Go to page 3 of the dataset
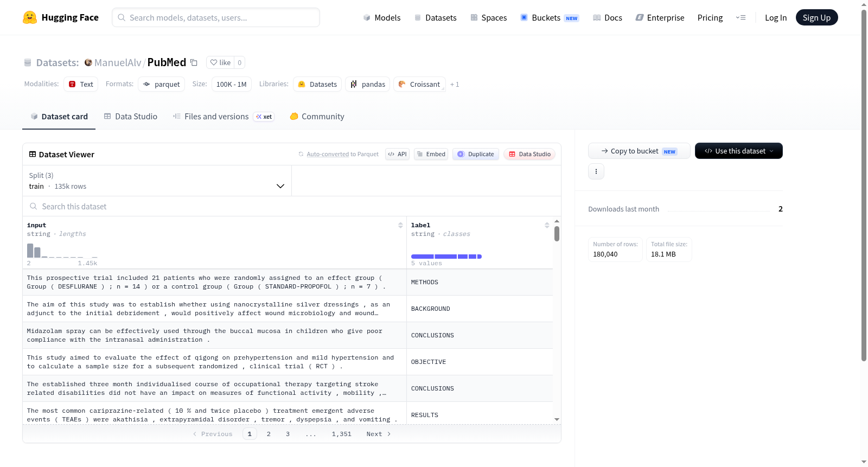The height and width of the screenshot is (467, 868). (288, 434)
